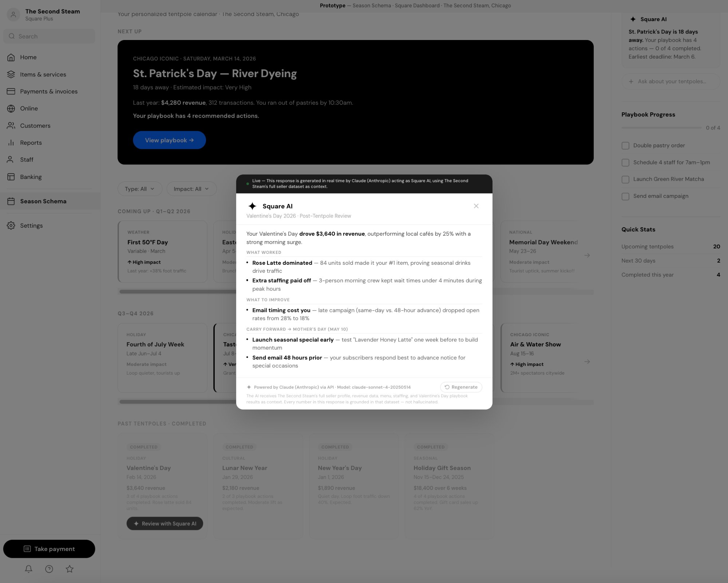The image size is (728, 583).
Task: Open the Type: All filter dropdown
Action: [139, 189]
